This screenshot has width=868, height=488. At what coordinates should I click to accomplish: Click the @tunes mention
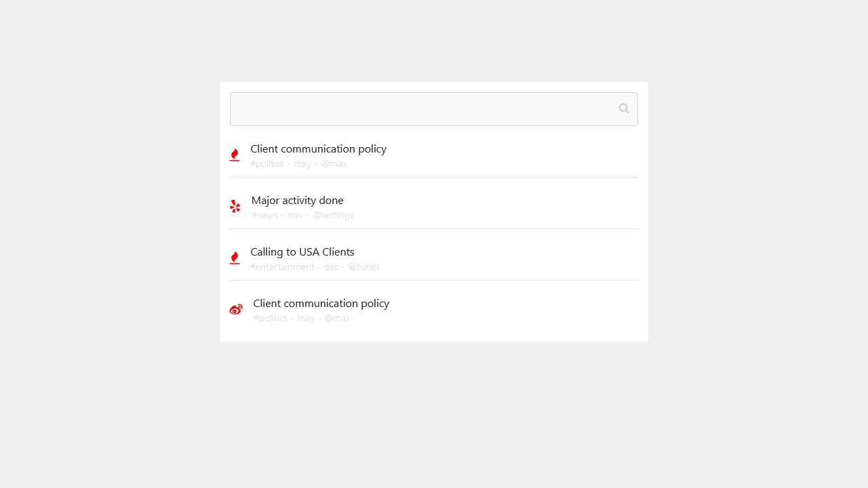click(363, 266)
